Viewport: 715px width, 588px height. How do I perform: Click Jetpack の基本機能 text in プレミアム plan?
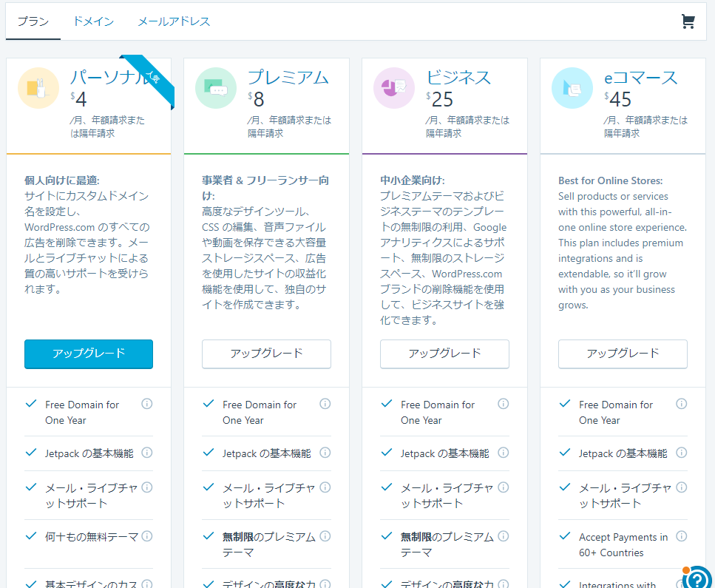pyautogui.click(x=267, y=453)
